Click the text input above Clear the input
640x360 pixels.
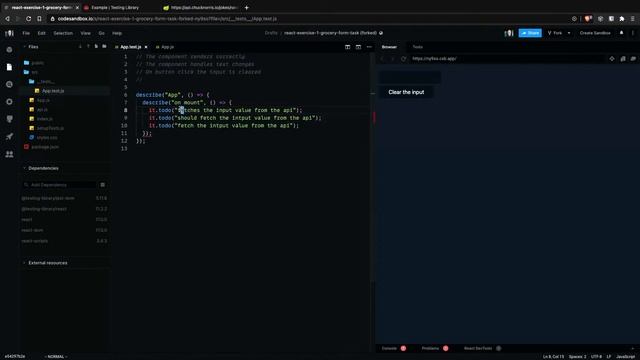point(410,77)
